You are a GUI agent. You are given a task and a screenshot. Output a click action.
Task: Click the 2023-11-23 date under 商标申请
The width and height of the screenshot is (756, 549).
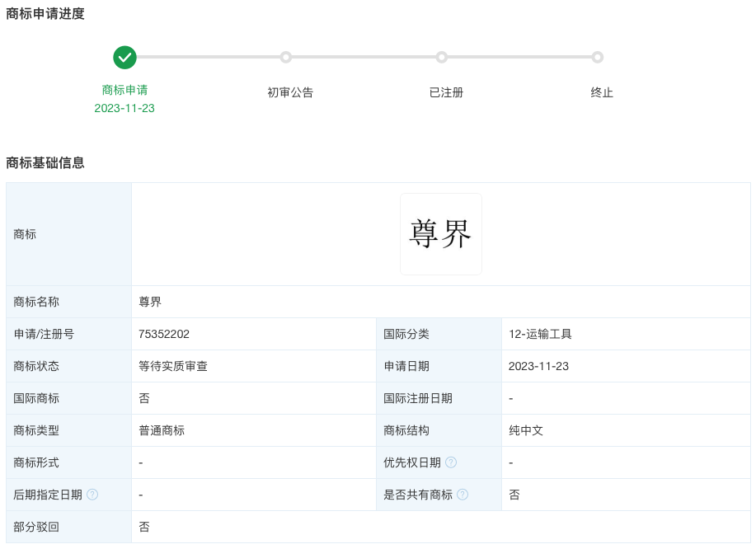coord(124,108)
